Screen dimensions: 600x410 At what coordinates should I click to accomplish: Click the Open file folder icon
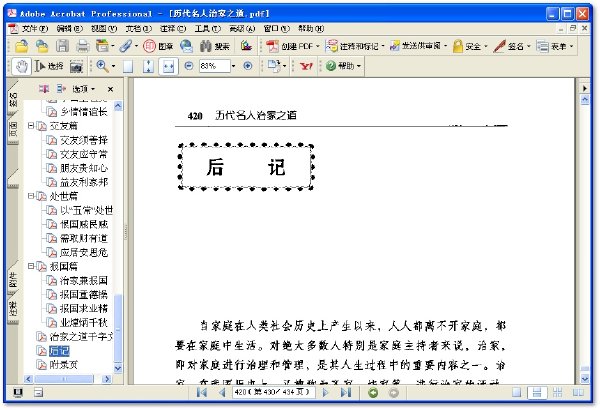[21, 46]
